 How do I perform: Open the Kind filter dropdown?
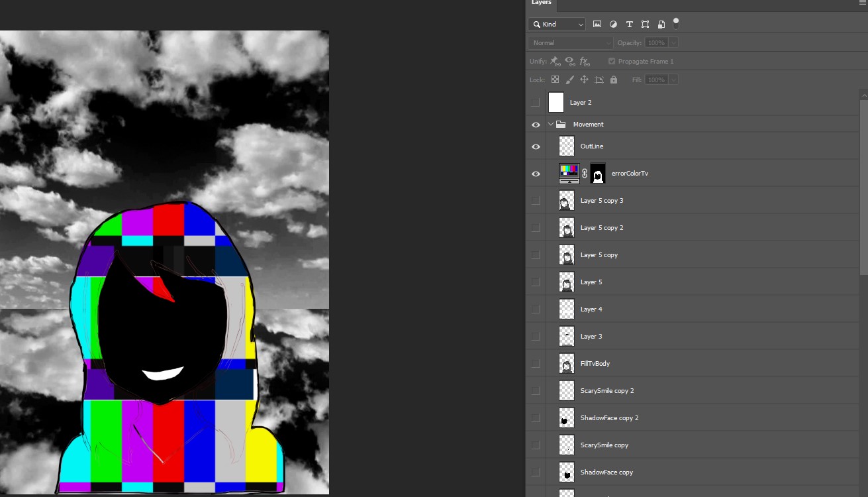coord(557,25)
